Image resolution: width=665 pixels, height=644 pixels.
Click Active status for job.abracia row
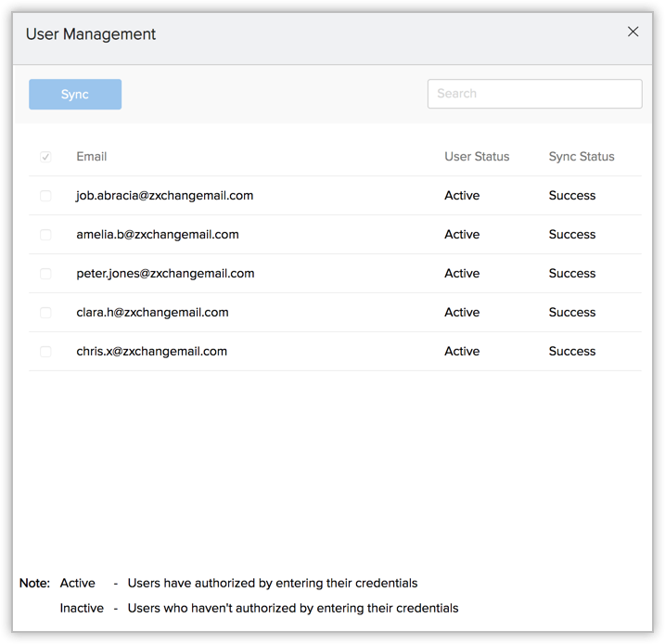click(462, 196)
